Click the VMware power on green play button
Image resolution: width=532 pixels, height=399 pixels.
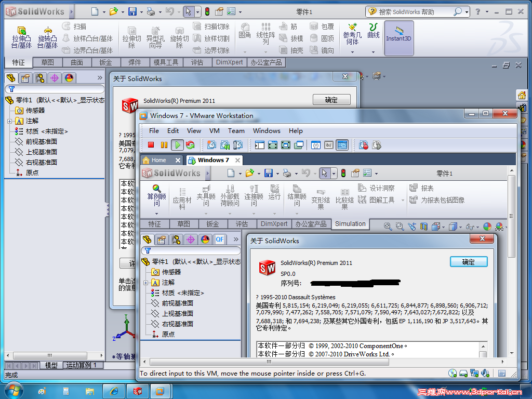[x=178, y=145]
